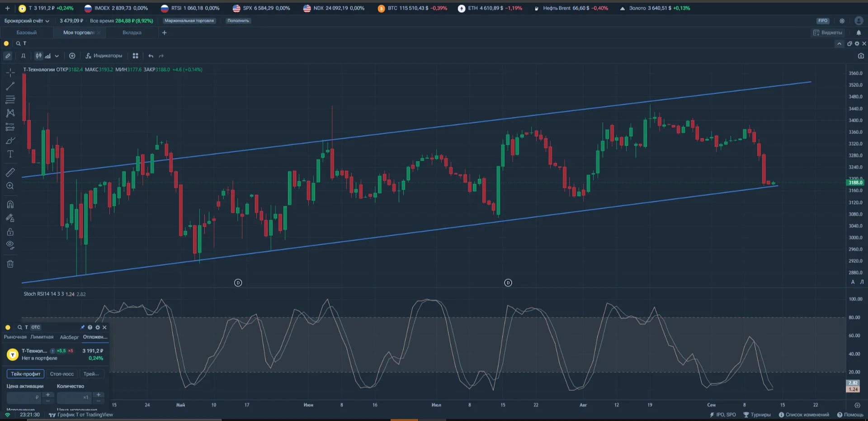868x421 pixels.
Task: Add new workspace tab plus button
Action: (165, 33)
